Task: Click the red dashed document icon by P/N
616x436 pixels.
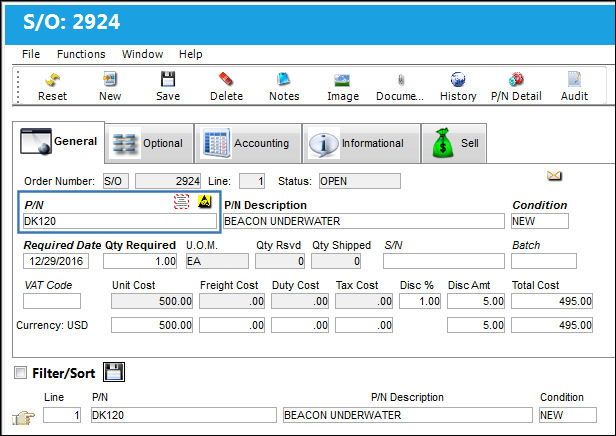Action: (182, 202)
